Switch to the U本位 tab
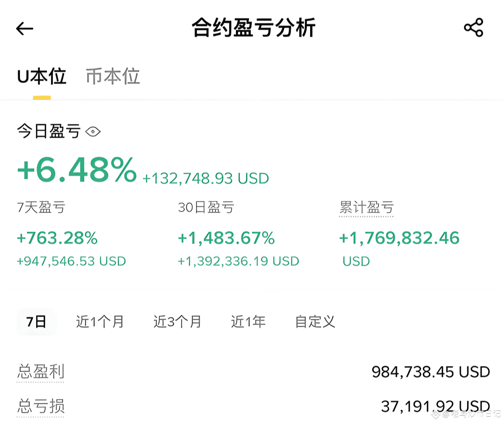The width and height of the screenshot is (504, 423). (x=42, y=77)
